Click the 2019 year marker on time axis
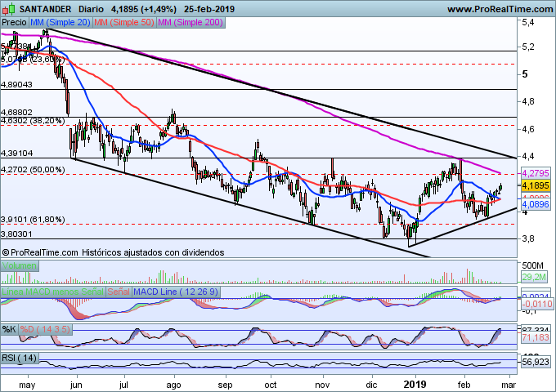Screen dimensions: 556x392 (415, 385)
